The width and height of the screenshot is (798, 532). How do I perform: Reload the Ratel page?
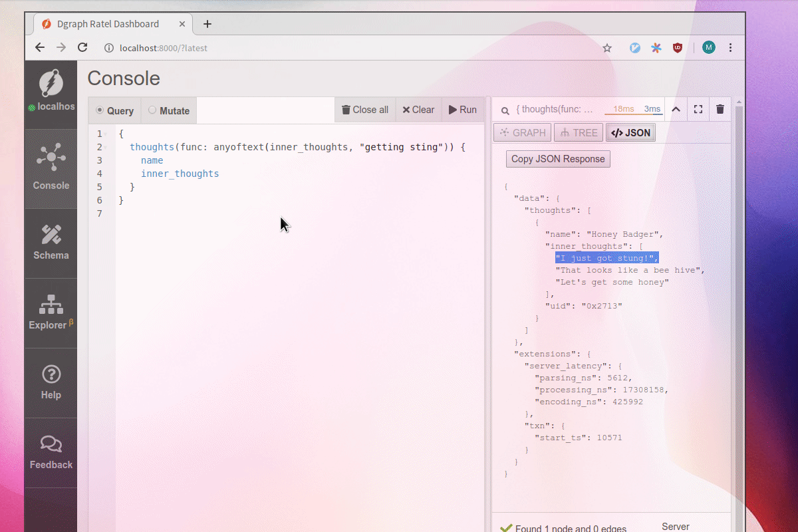[82, 48]
